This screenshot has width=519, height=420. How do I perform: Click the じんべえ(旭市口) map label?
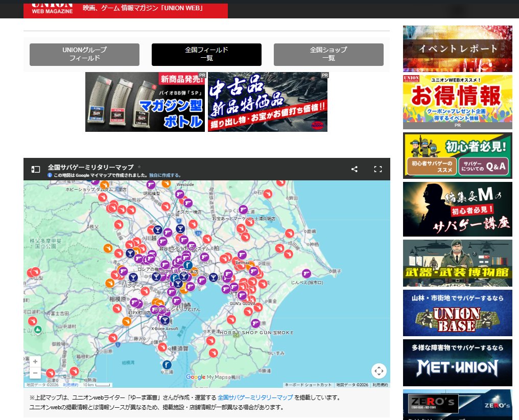tap(307, 283)
